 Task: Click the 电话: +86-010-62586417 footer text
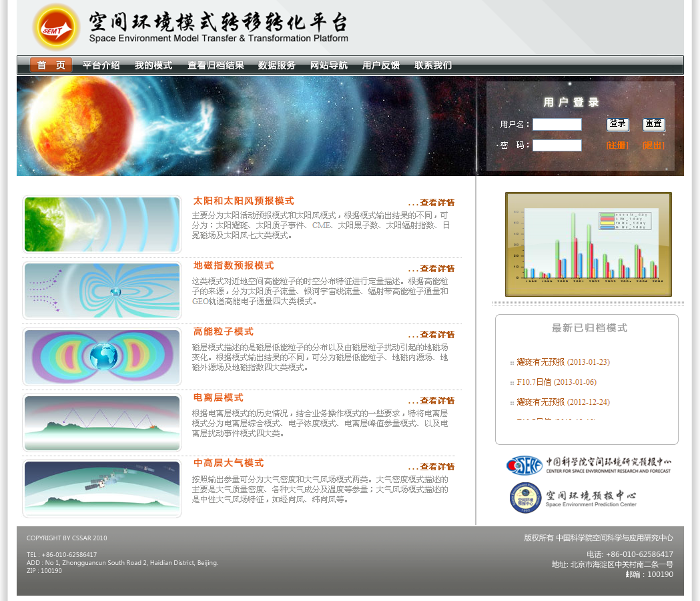pyautogui.click(x=630, y=554)
